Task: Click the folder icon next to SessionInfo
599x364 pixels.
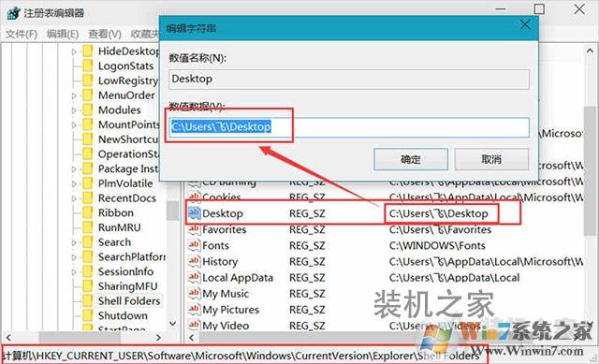Action: pyautogui.click(x=88, y=271)
